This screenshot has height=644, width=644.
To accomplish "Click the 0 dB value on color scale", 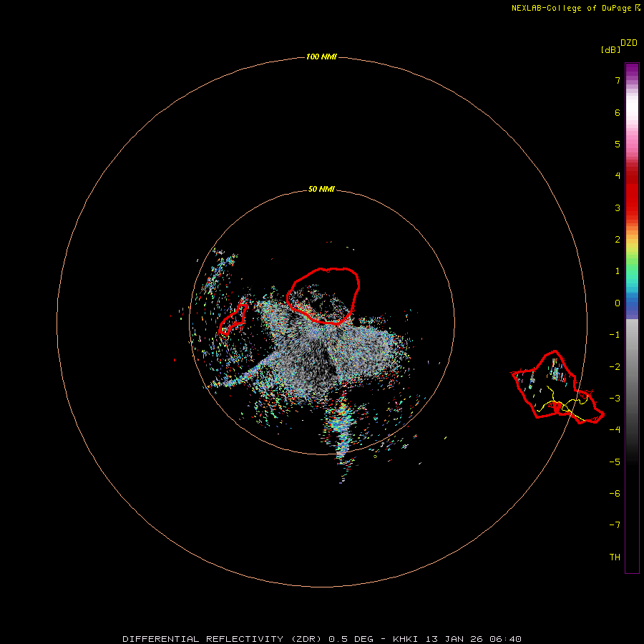I will point(618,303).
